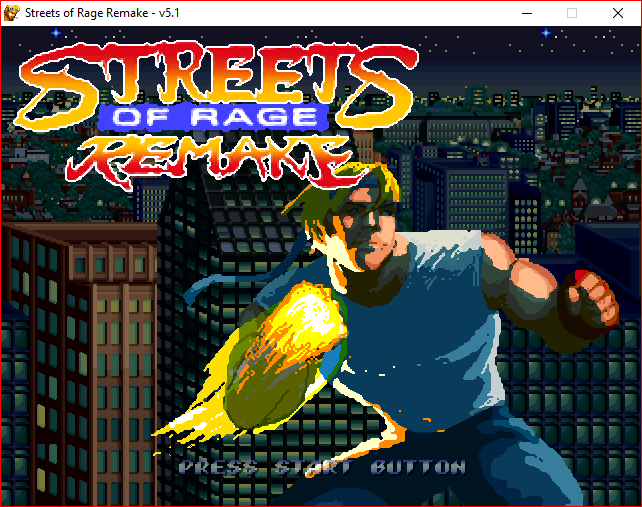Screen dimensions: 642x507
Task: Close the Streets of Rage Remake window
Action: tap(618, 13)
